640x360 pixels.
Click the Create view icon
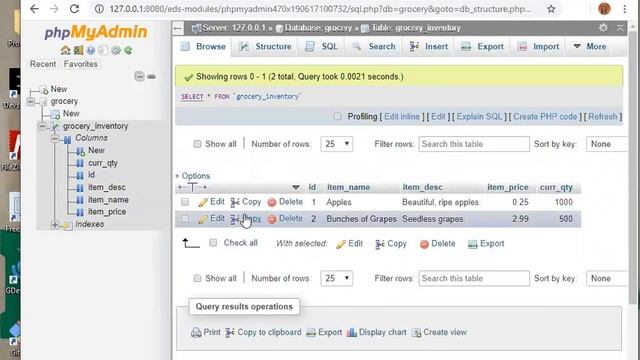(416, 332)
